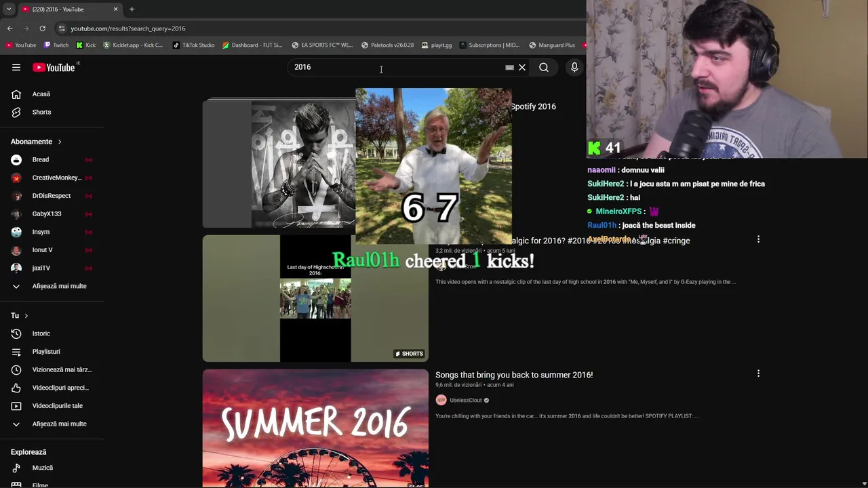Open the Paletools v26.0.28 bookmark
868x488 pixels.
coord(388,45)
